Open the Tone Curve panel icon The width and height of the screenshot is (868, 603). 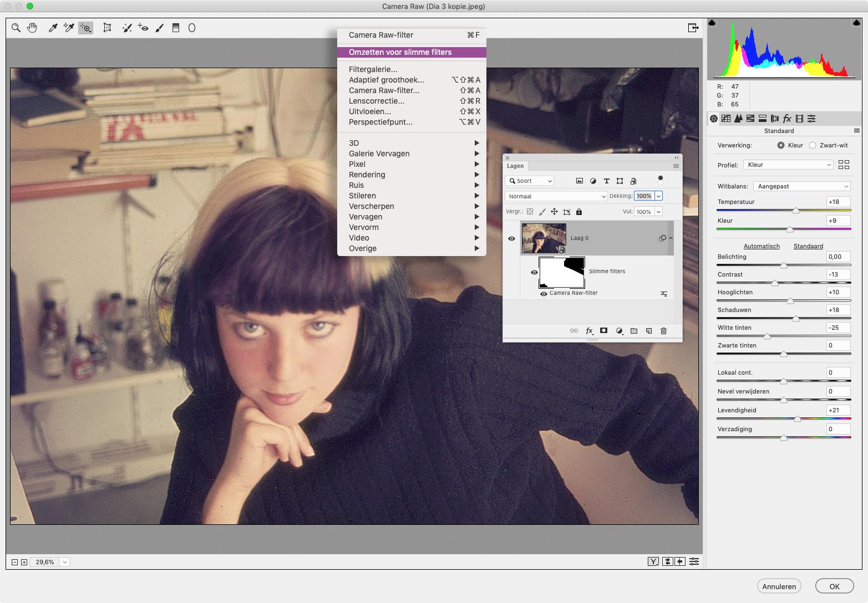(726, 119)
